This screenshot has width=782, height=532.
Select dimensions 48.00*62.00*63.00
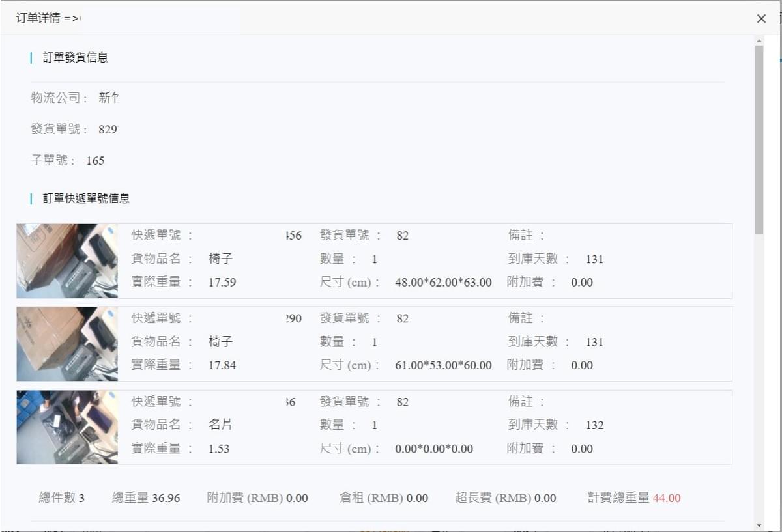coord(443,283)
